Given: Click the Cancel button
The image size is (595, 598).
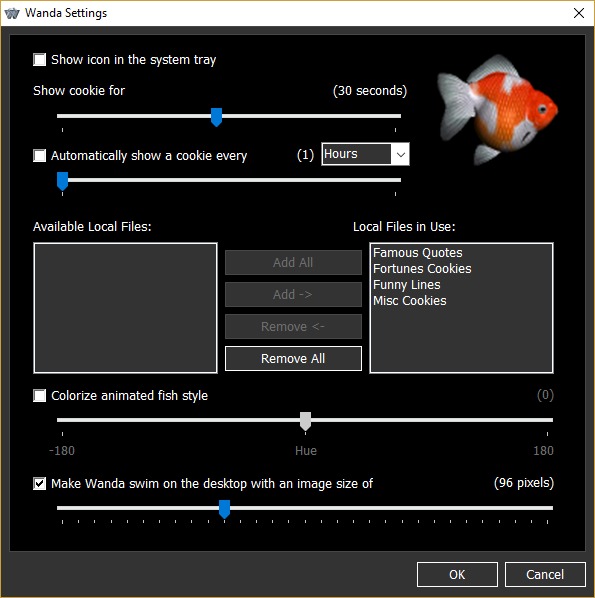Looking at the screenshot, I should click(x=545, y=574).
